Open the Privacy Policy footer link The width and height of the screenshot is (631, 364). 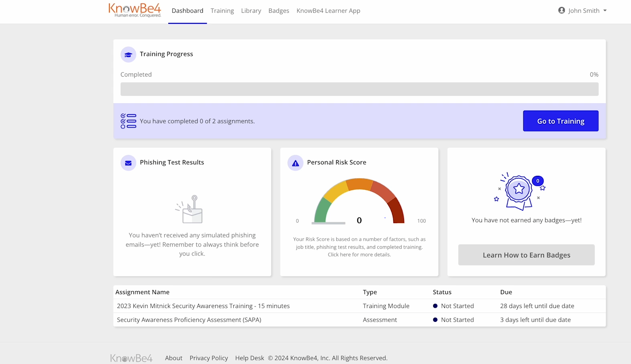pyautogui.click(x=208, y=358)
